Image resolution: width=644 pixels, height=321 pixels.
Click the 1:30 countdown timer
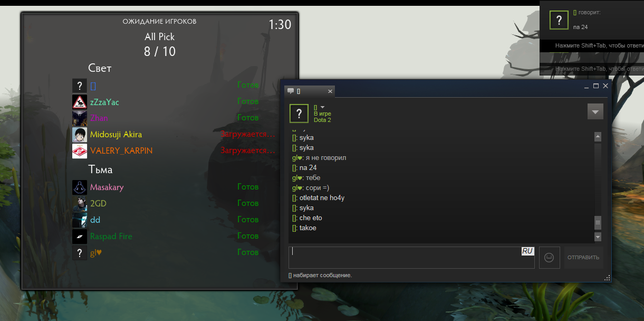tap(280, 25)
